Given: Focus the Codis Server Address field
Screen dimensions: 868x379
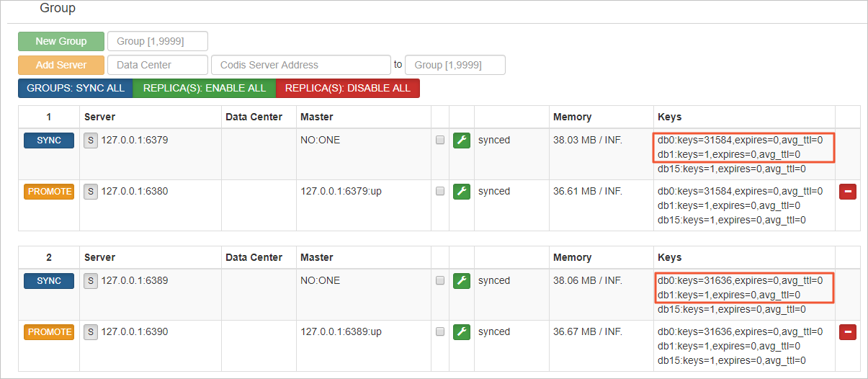Looking at the screenshot, I should 301,65.
